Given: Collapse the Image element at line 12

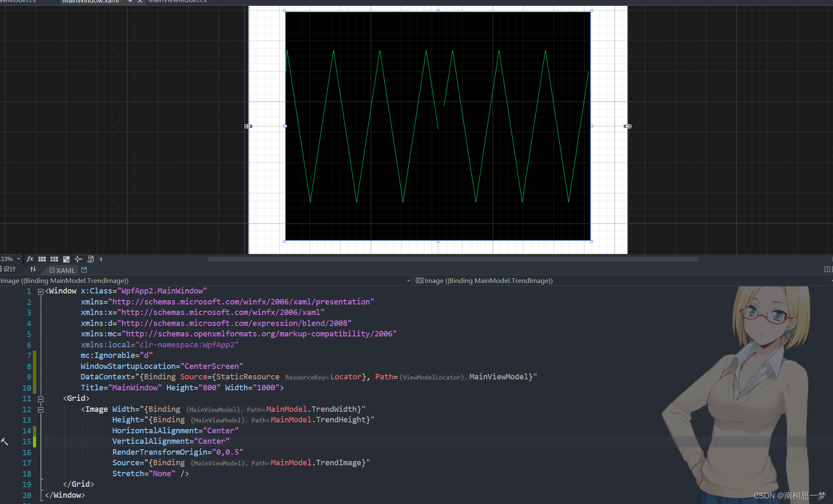Looking at the screenshot, I should click(x=40, y=409).
